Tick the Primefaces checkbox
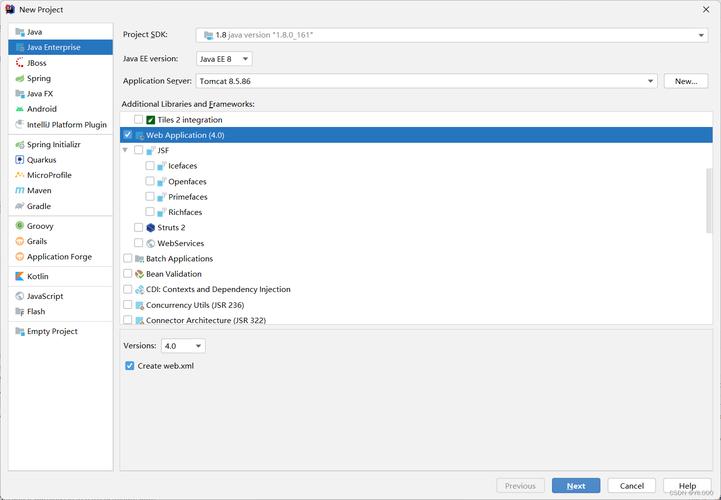Image resolution: width=721 pixels, height=500 pixels. tap(150, 196)
